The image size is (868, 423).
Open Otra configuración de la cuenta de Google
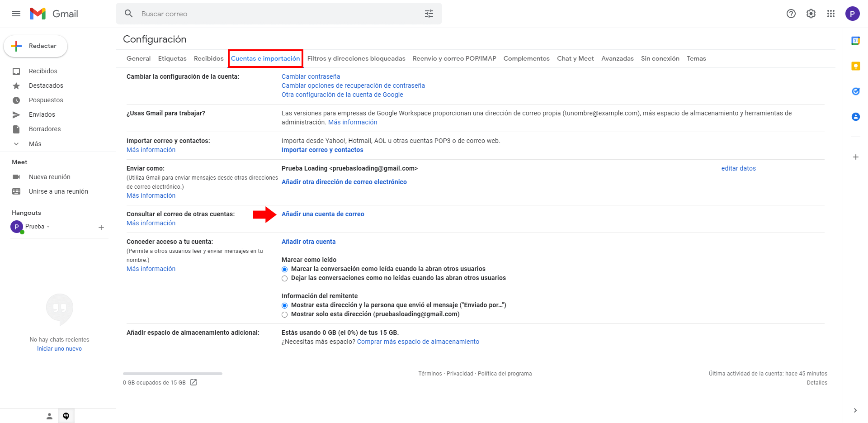(342, 95)
